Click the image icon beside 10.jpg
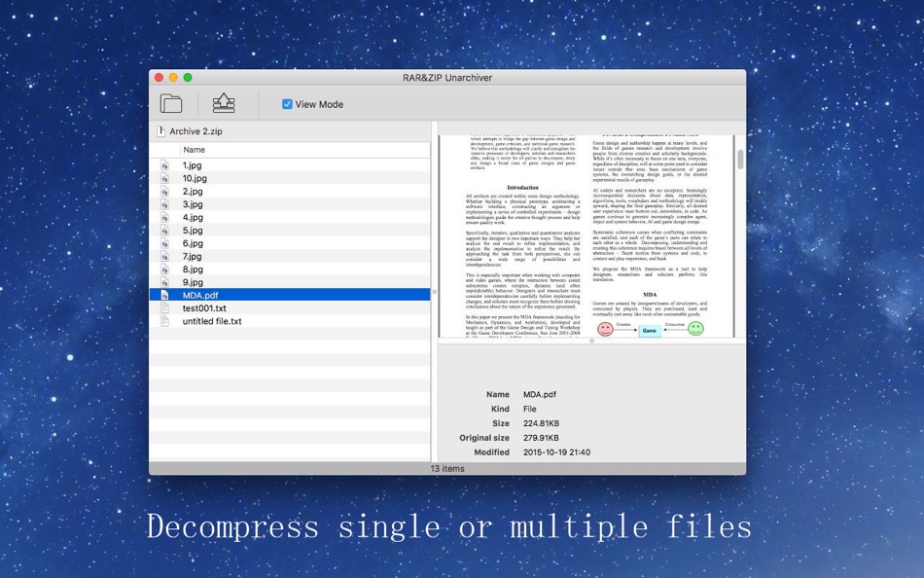Image resolution: width=924 pixels, height=578 pixels. tap(165, 178)
